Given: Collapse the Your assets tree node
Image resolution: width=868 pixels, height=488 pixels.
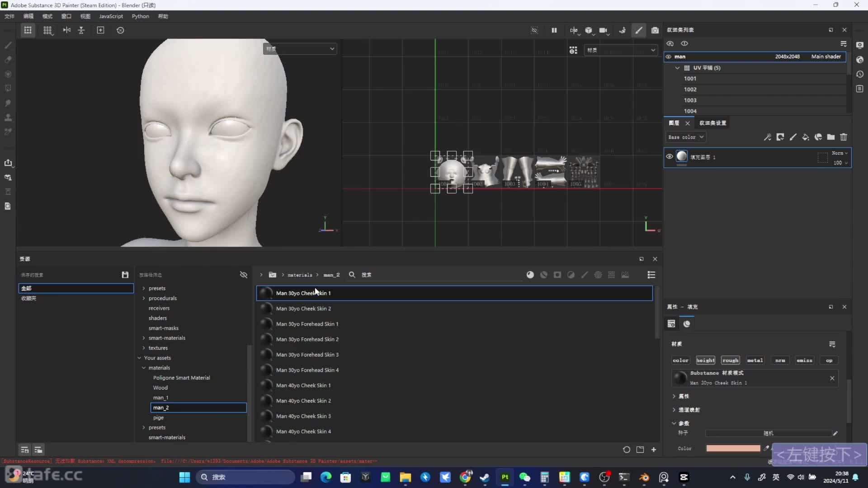Looking at the screenshot, I should [139, 358].
